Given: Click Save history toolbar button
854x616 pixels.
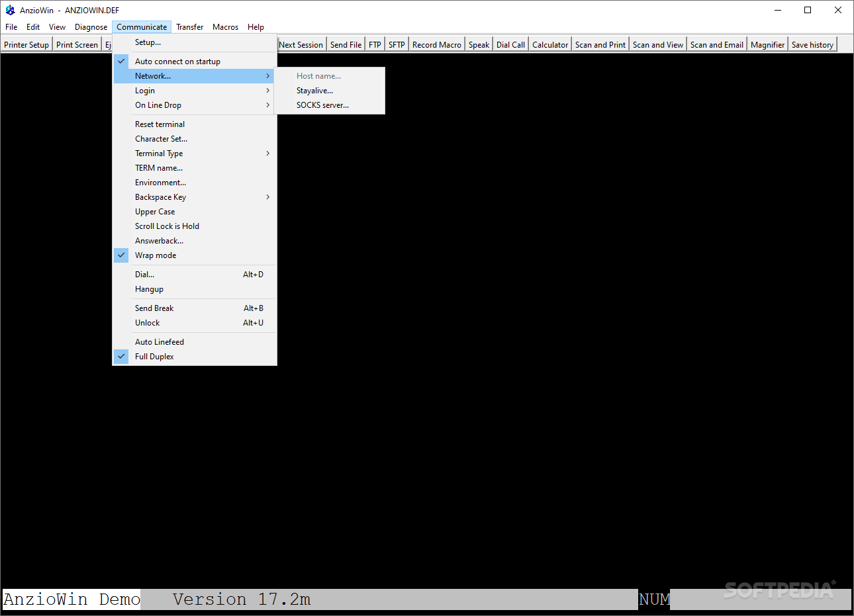Looking at the screenshot, I should click(812, 44).
